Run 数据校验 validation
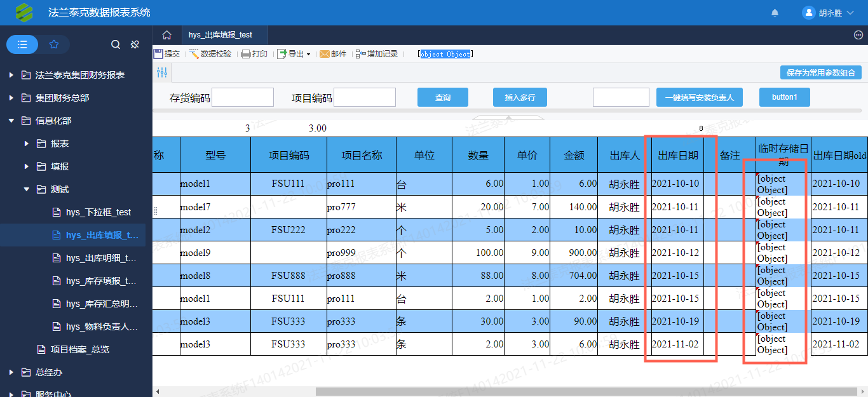Image resolution: width=868 pixels, height=397 pixels. click(x=210, y=54)
